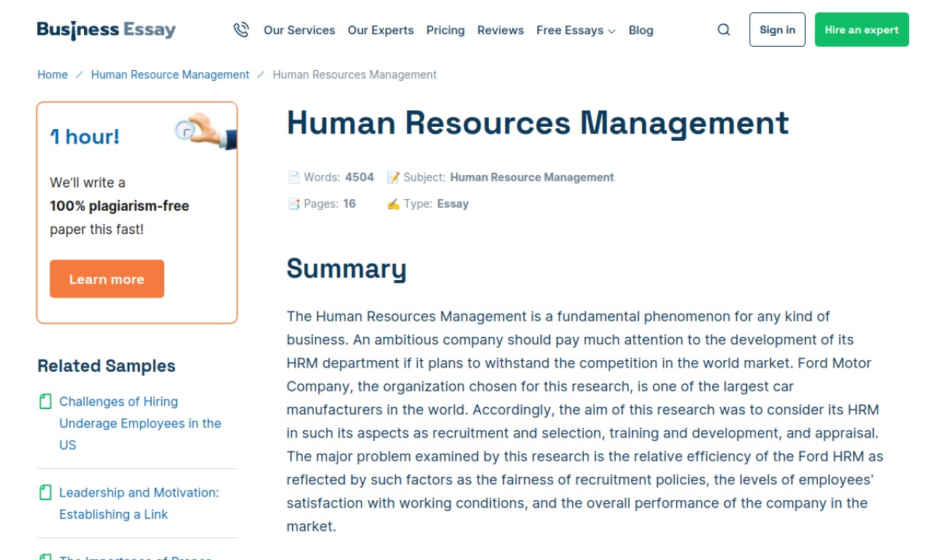934x560 pixels.
Task: Visit the Blog section
Action: point(641,30)
